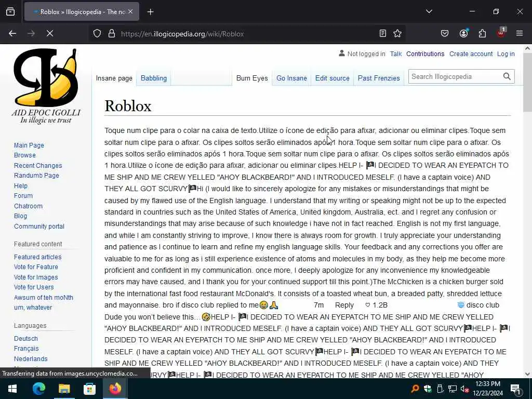Open the Talk link
The width and height of the screenshot is (532, 399).
tap(395, 54)
